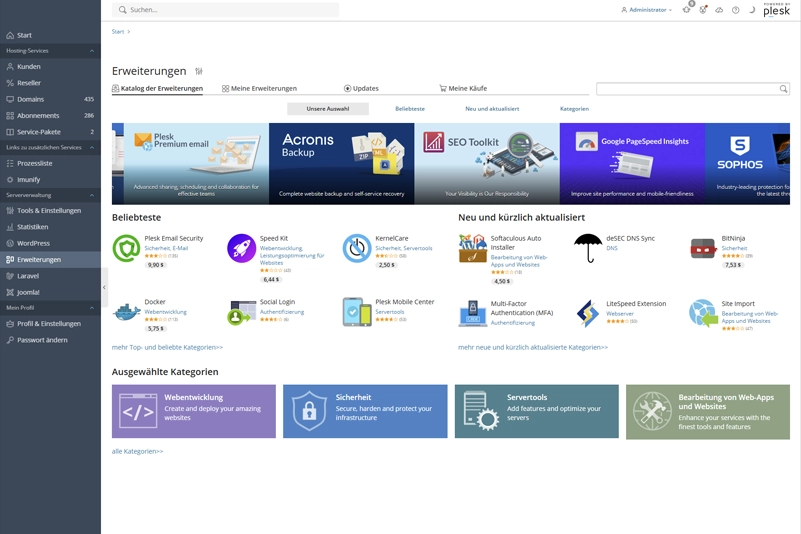
Task: Open Bearbeitung von Web-Apps und Websites tile
Action: click(x=708, y=412)
